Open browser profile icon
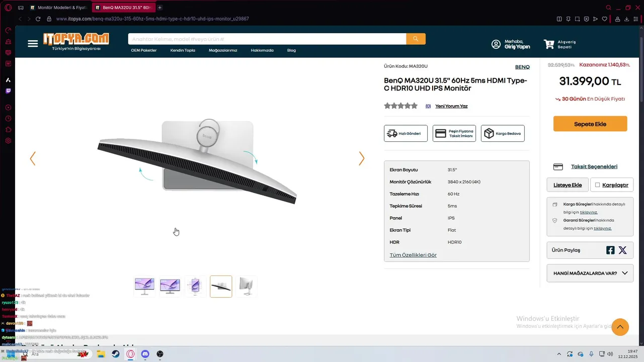644x362 pixels. coord(617,19)
